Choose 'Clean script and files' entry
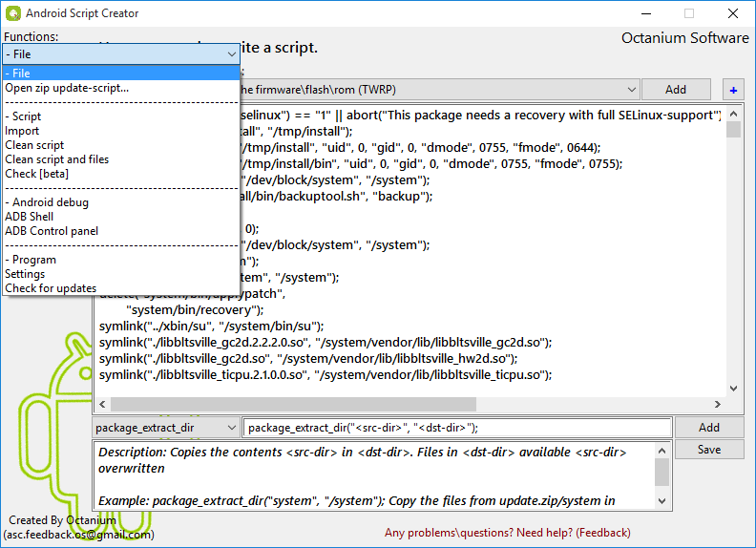Screen dimensions: 756x548 [x=56, y=159]
